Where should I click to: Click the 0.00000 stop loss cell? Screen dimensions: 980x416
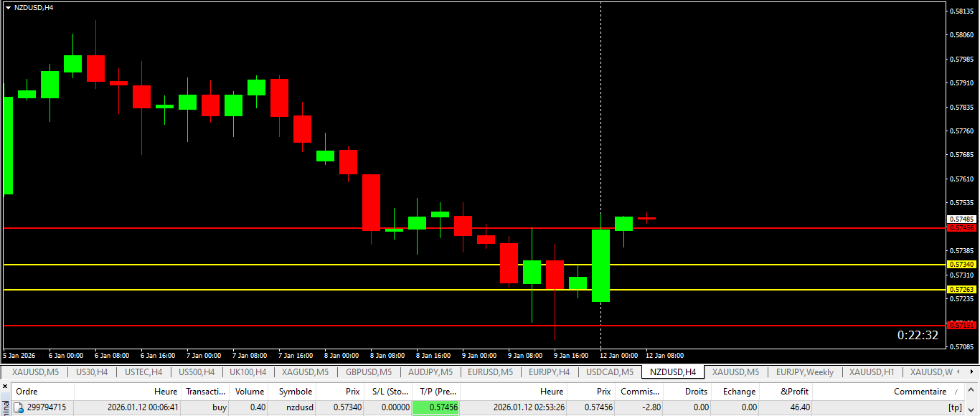388,407
